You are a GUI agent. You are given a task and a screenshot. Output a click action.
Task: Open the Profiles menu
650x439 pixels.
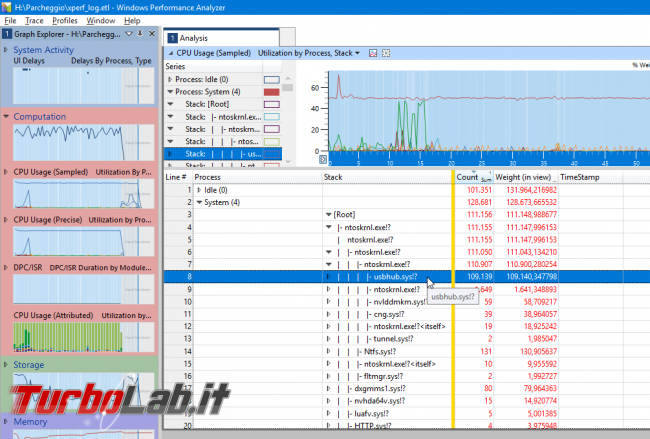click(x=65, y=21)
